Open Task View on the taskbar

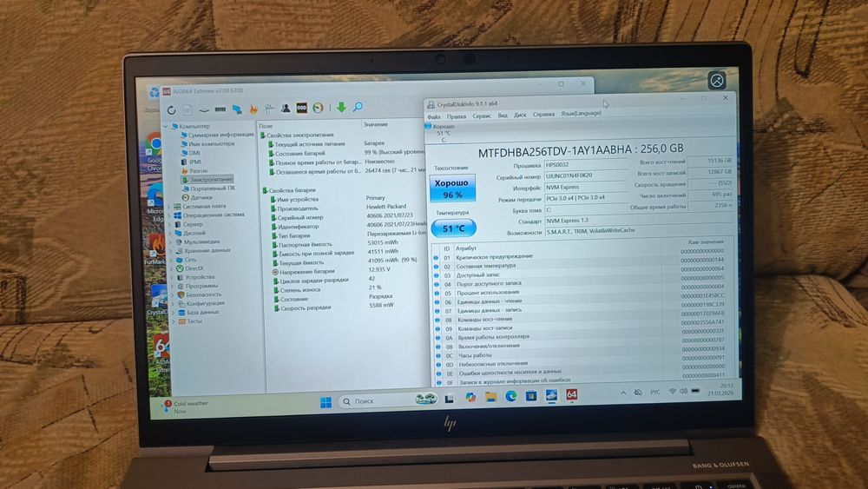pyautogui.click(x=450, y=399)
